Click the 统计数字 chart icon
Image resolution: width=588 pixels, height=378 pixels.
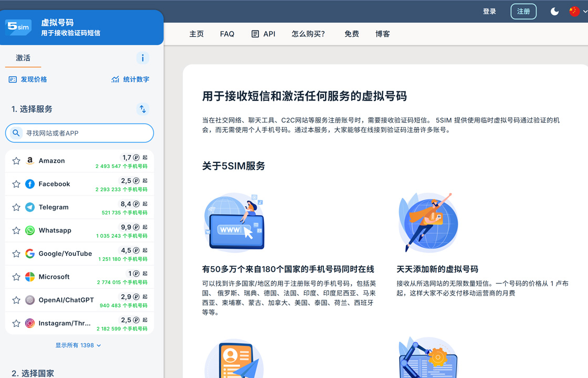tap(115, 79)
